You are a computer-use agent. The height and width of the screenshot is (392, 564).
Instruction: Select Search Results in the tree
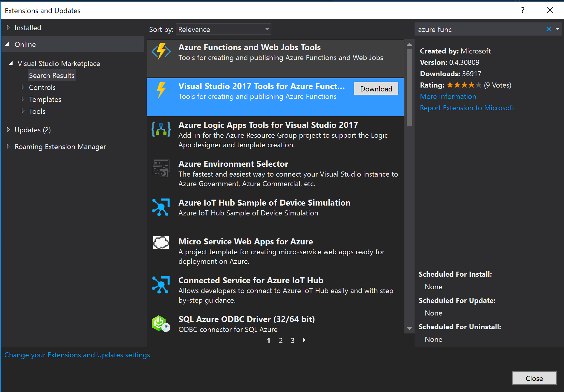pos(52,76)
